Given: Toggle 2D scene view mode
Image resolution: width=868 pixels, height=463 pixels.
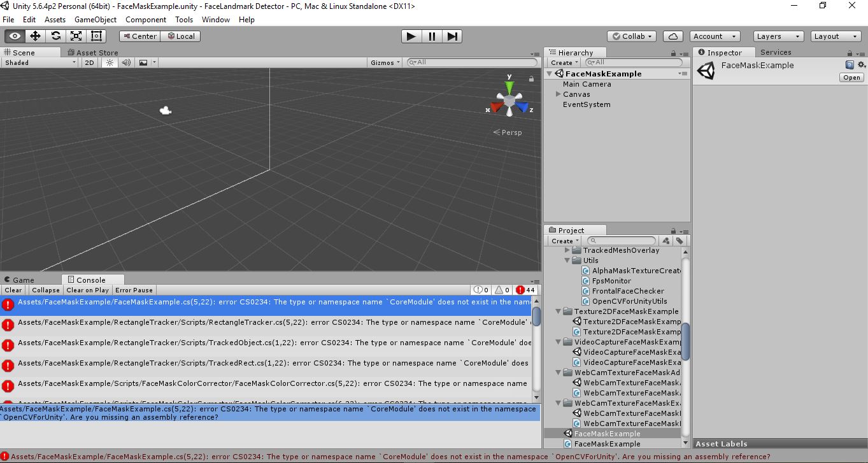Looking at the screenshot, I should [90, 62].
